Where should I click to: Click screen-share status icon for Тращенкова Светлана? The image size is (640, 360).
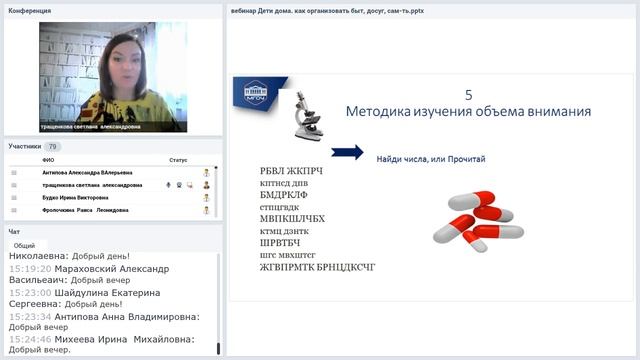pyautogui.click(x=190, y=185)
